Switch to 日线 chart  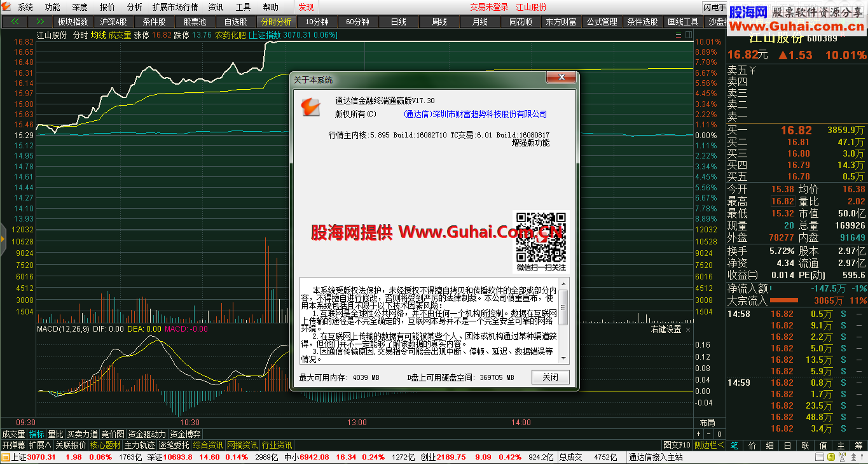398,22
